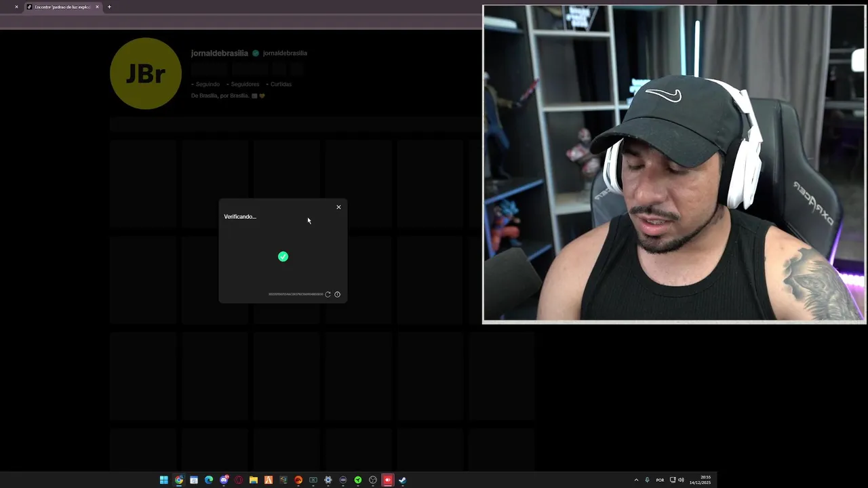Close the 'Encontre' TikTok tab

point(97,7)
